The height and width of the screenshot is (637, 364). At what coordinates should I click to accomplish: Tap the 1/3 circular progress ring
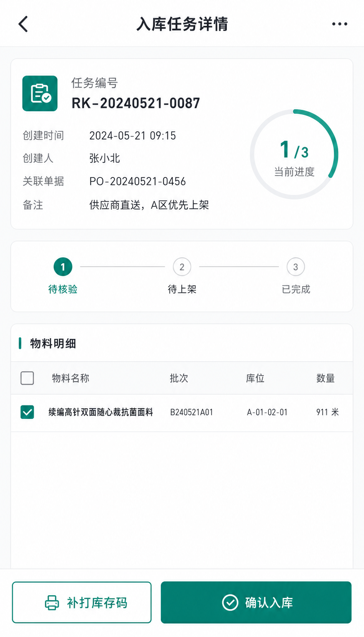tap(294, 154)
